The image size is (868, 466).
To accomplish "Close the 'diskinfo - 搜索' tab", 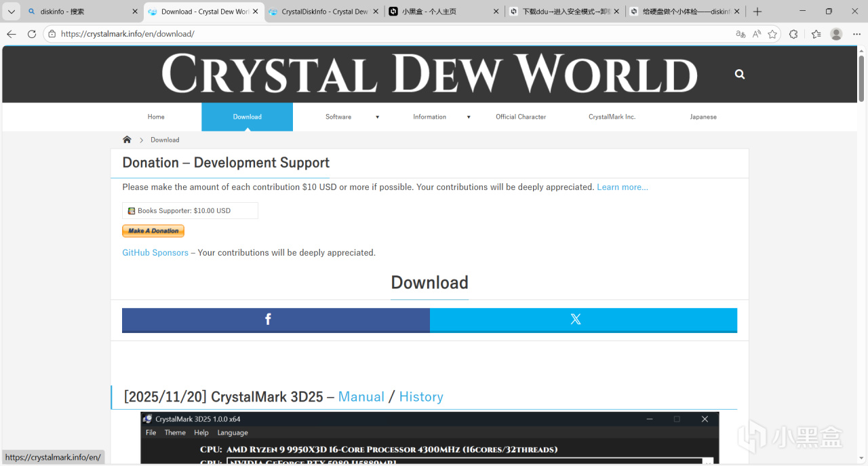I will pos(134,12).
